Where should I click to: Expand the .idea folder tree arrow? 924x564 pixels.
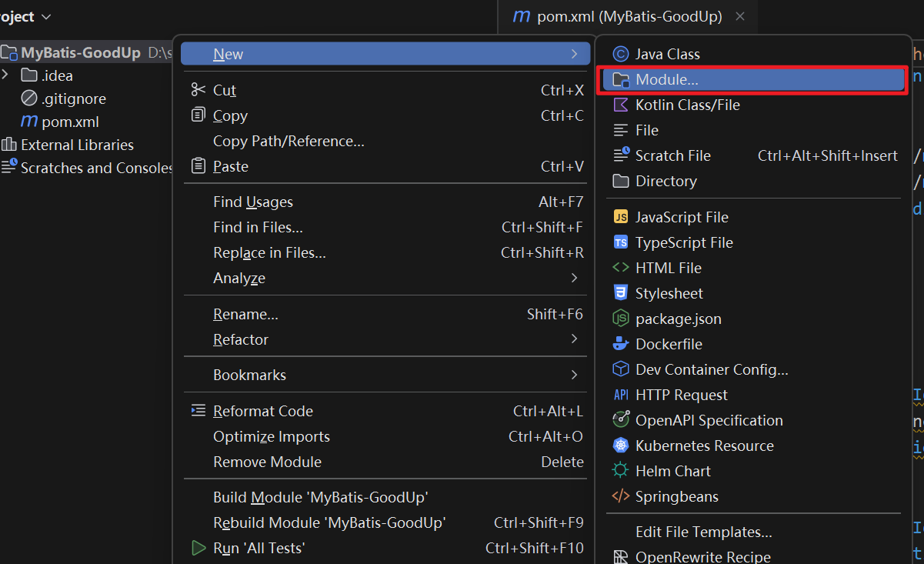click(x=6, y=75)
